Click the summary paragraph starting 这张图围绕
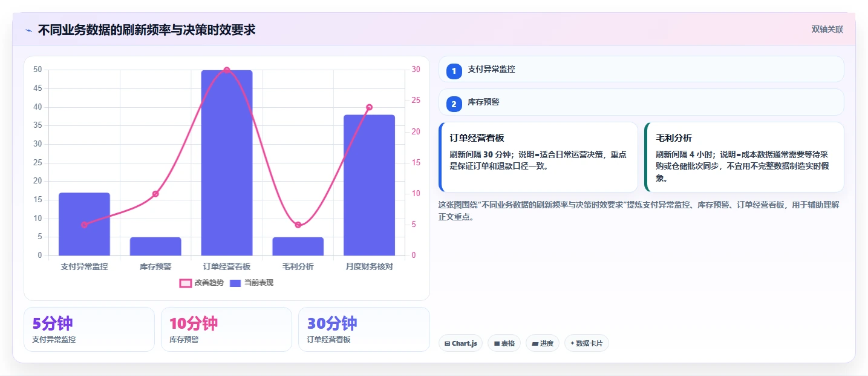Screen dimensions: 868x376 point(639,211)
